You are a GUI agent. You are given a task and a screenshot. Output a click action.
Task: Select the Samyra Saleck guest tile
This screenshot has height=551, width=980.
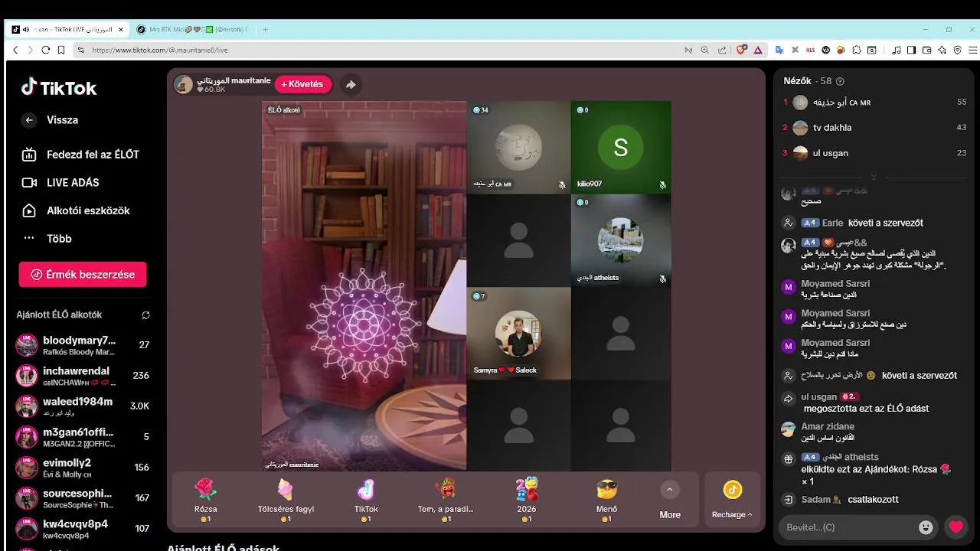[519, 334]
